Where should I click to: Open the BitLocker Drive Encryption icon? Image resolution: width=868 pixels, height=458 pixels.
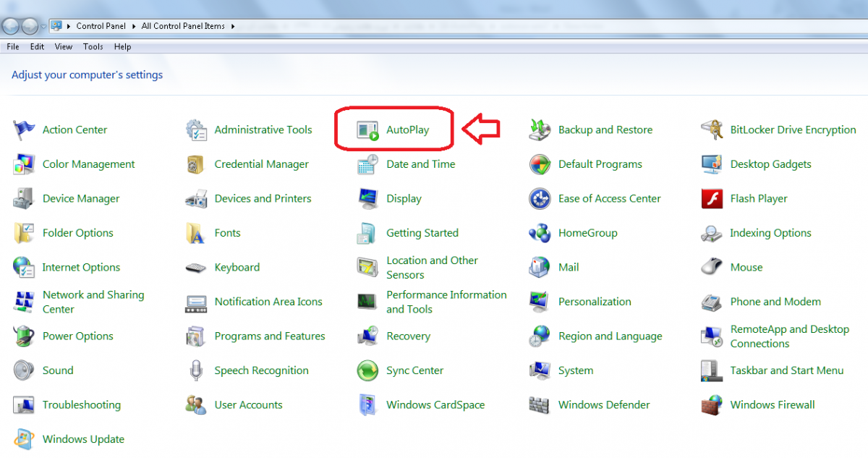tap(712, 130)
